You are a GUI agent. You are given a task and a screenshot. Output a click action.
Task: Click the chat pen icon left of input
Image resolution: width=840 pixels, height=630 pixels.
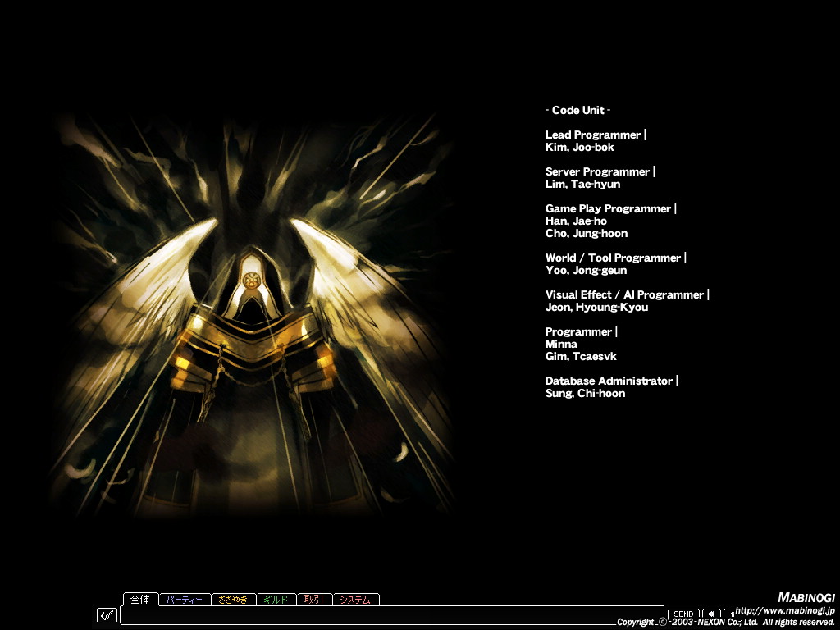[107, 615]
